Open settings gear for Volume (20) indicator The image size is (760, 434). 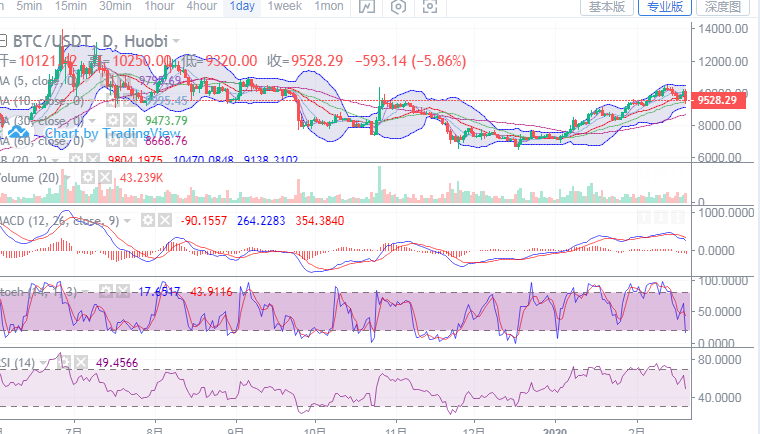(87, 177)
